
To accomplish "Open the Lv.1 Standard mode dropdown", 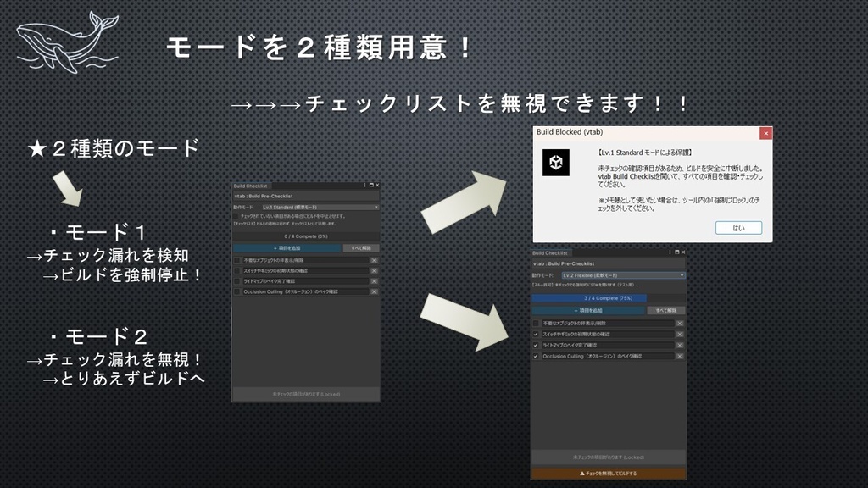I will coord(320,207).
